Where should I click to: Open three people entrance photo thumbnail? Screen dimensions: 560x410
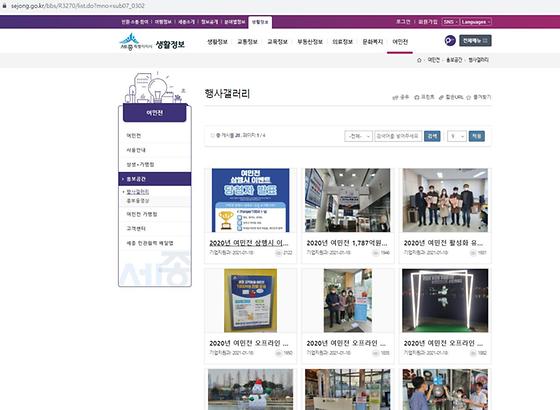[x=348, y=301]
